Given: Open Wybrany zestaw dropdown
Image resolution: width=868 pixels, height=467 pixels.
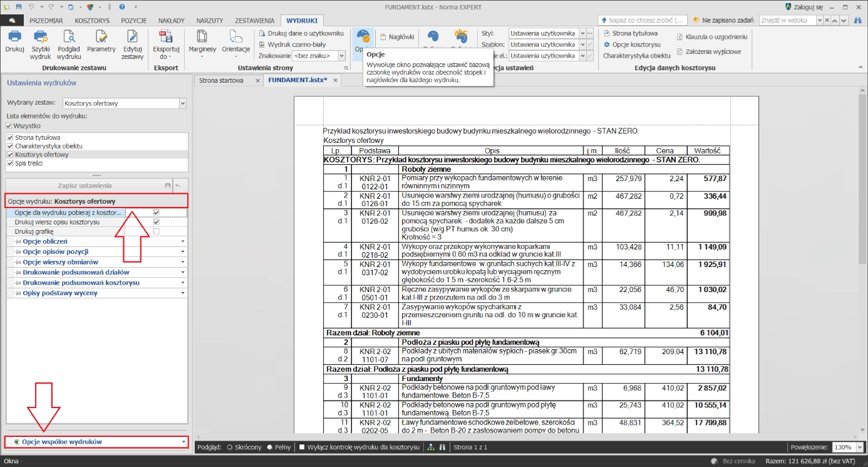Looking at the screenshot, I should click(183, 103).
